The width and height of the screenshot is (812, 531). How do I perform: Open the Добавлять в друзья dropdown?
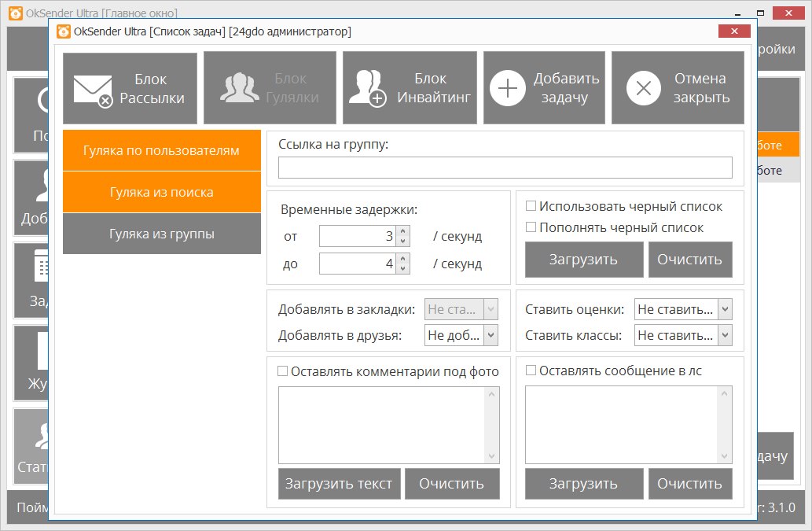click(x=491, y=336)
